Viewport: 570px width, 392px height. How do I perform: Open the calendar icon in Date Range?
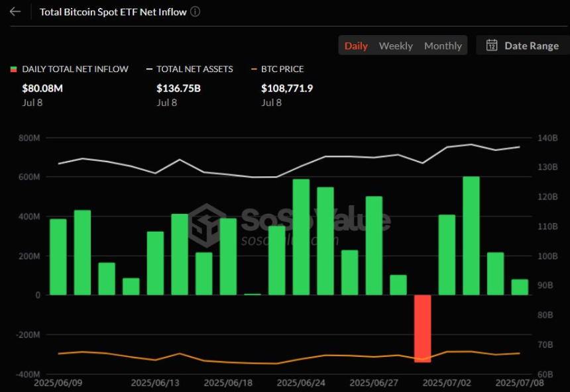coord(492,46)
